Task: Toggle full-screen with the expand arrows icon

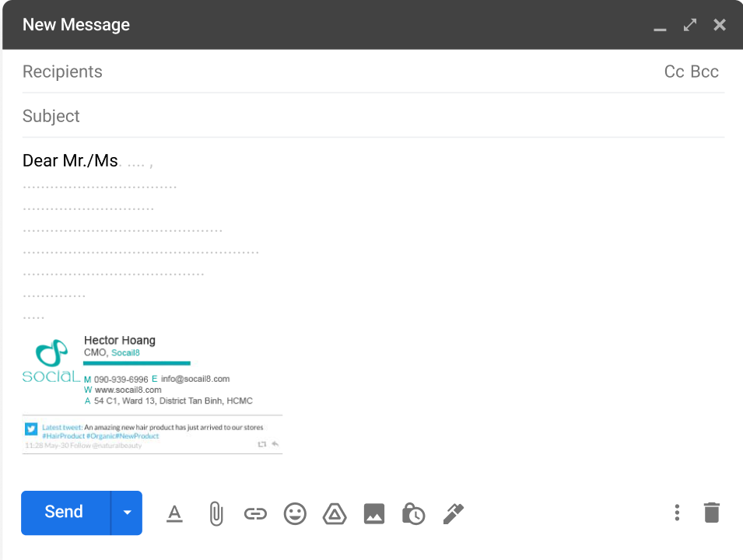Action: (690, 25)
